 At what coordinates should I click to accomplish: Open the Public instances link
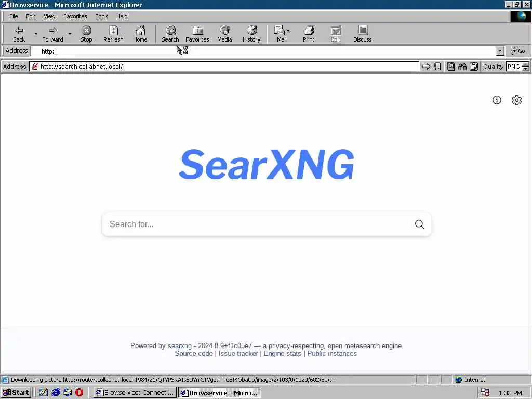332,353
